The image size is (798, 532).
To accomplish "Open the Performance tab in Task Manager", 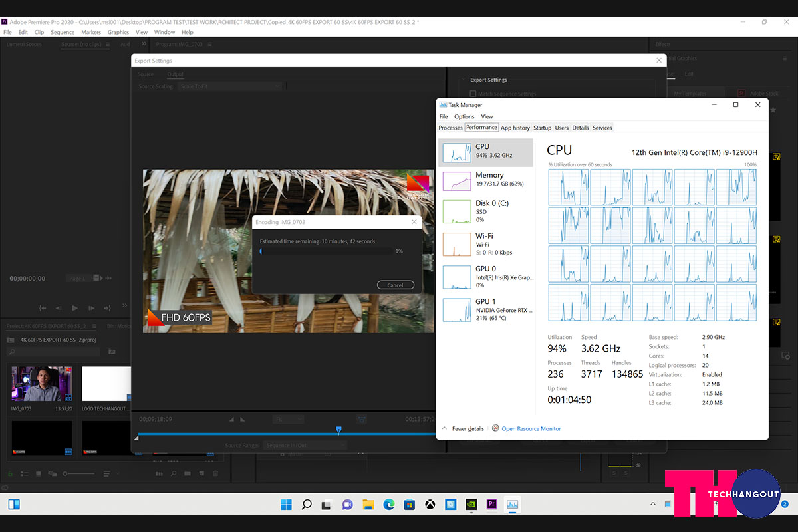I will [x=481, y=127].
